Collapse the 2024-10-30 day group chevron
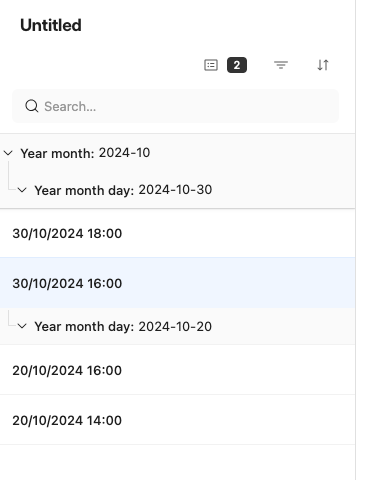Viewport: 365px width, 480px height. click(x=22, y=190)
